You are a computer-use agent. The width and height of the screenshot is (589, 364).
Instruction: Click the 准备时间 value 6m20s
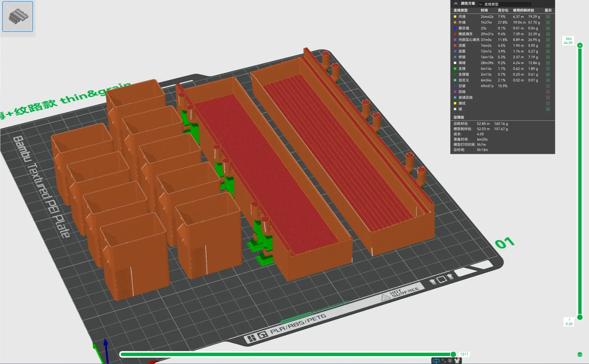point(482,140)
